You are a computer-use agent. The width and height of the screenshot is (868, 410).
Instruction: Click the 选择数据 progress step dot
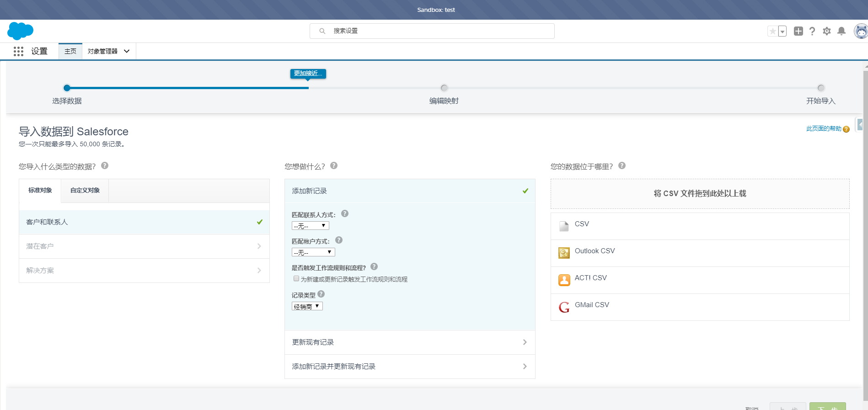[x=67, y=88]
